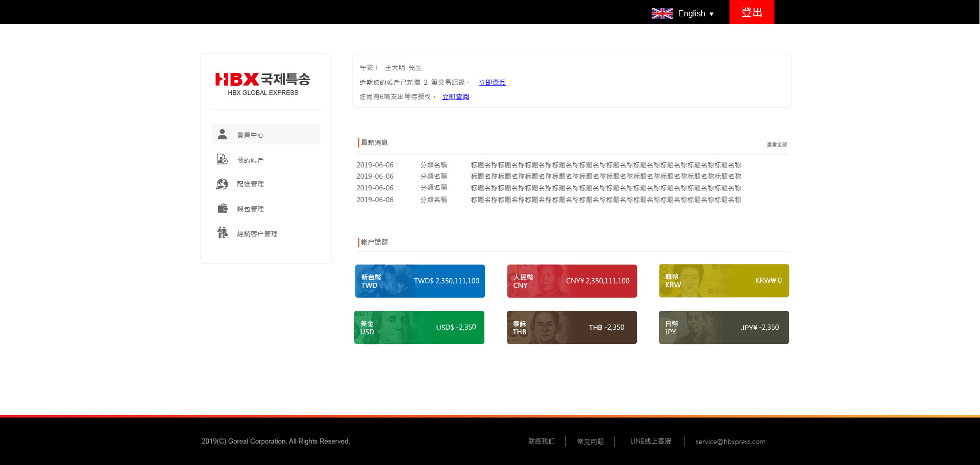The width and height of the screenshot is (980, 465).
Task: Click the member center person icon
Action: coord(222,134)
